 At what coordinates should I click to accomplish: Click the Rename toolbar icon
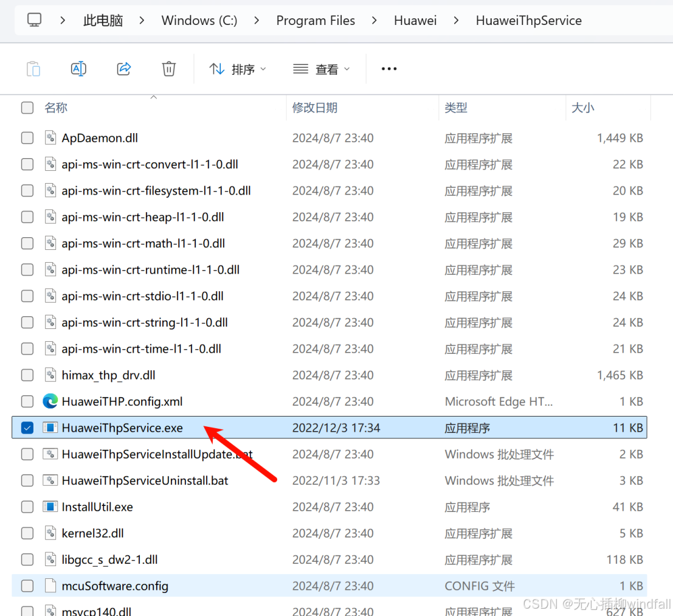[78, 69]
